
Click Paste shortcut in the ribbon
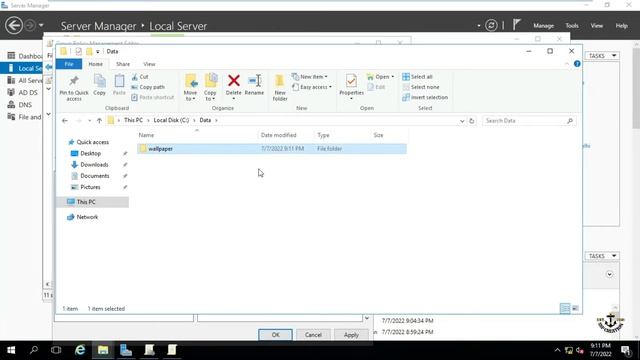tap(153, 97)
